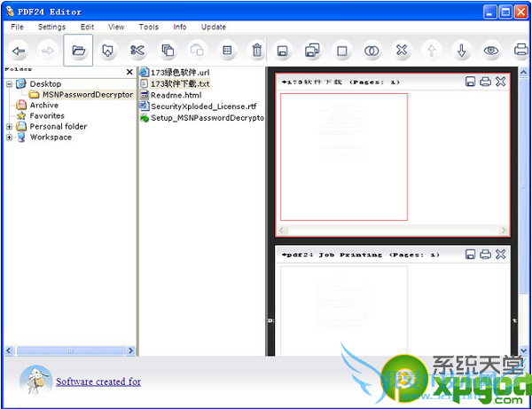Open the Tools menu

(x=149, y=27)
